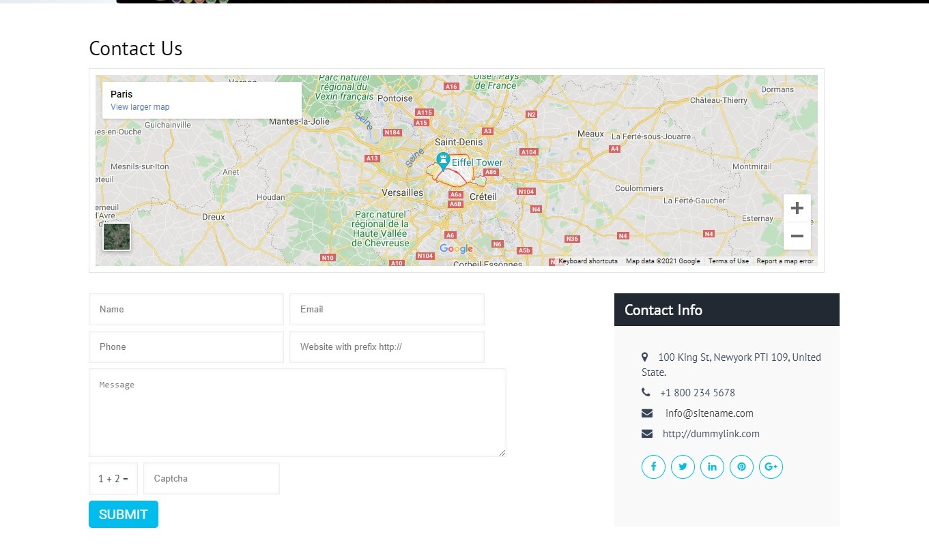This screenshot has height=560, width=929.
Task: Click the info@sitename.com email text
Action: click(x=709, y=413)
